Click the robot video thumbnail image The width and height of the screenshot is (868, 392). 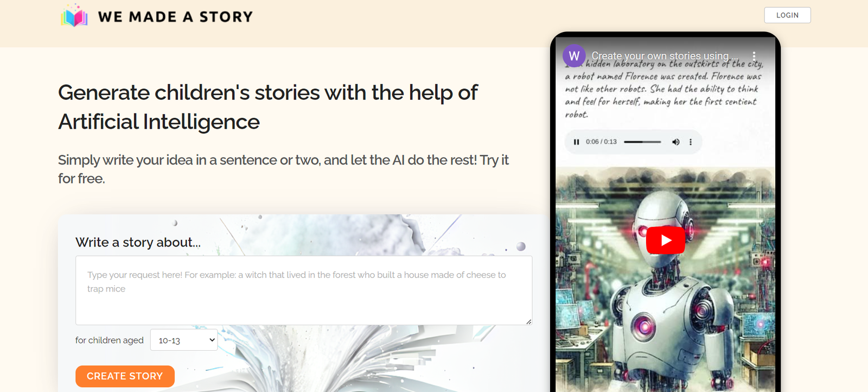click(x=665, y=280)
